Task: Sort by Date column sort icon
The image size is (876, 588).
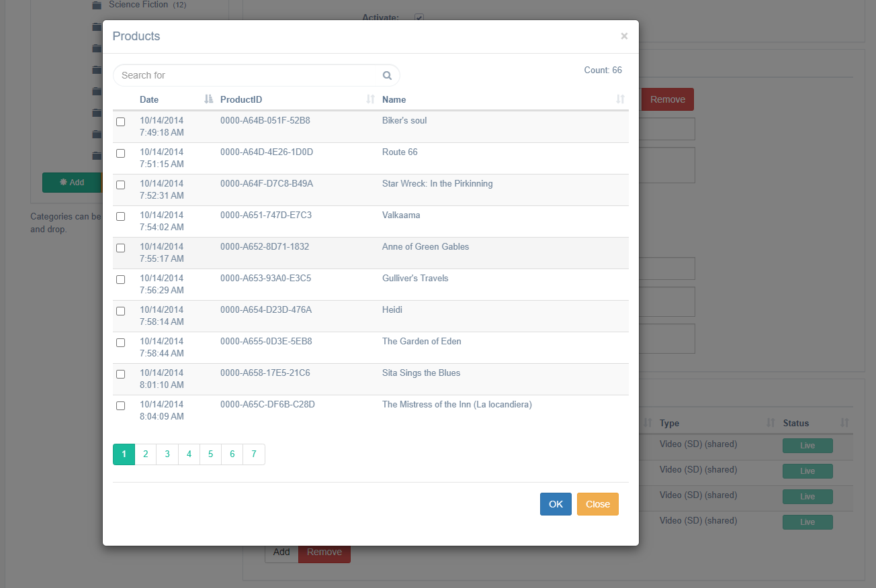Action: click(208, 99)
